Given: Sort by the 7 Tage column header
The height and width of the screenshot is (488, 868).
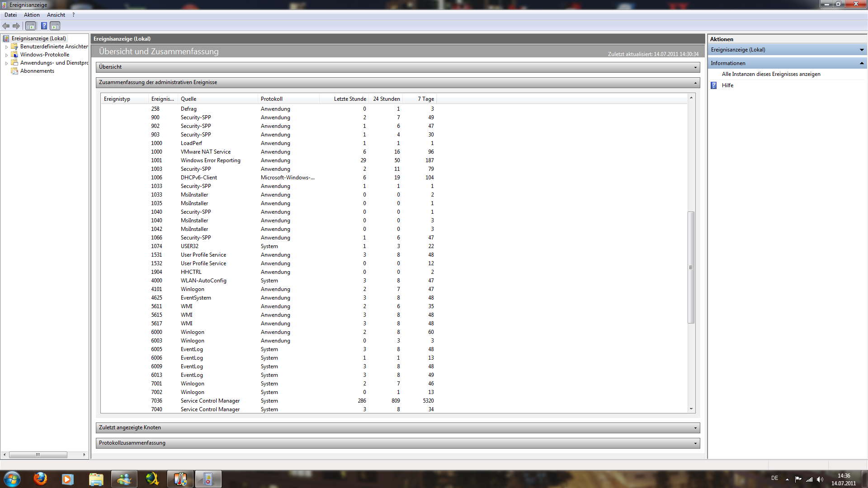Looking at the screenshot, I should tap(425, 99).
